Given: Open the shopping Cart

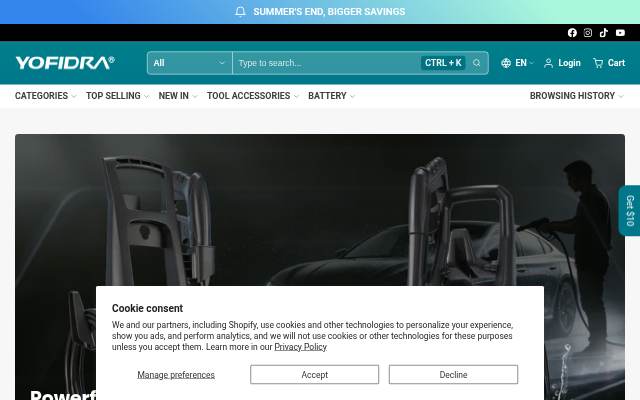Looking at the screenshot, I should tap(609, 63).
